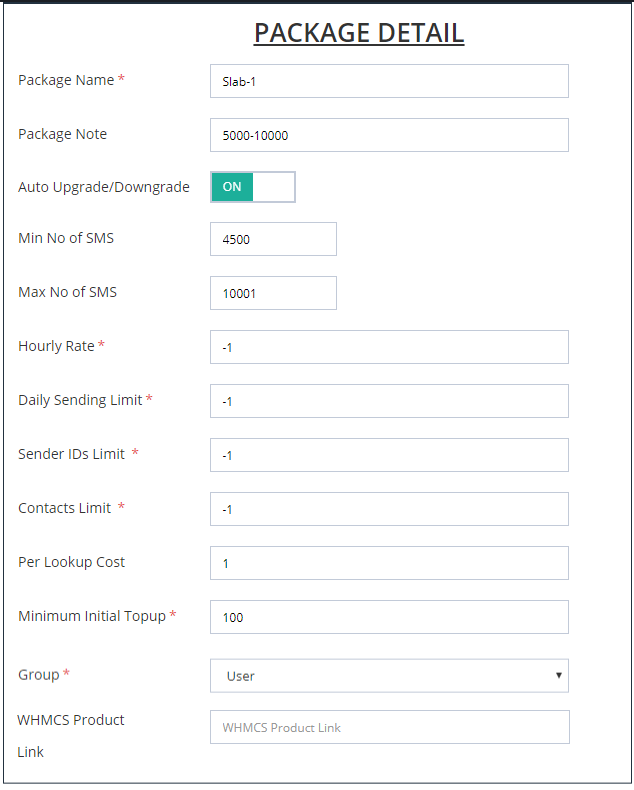Click the Package Name input field
This screenshot has width=634, height=790.
(x=389, y=81)
